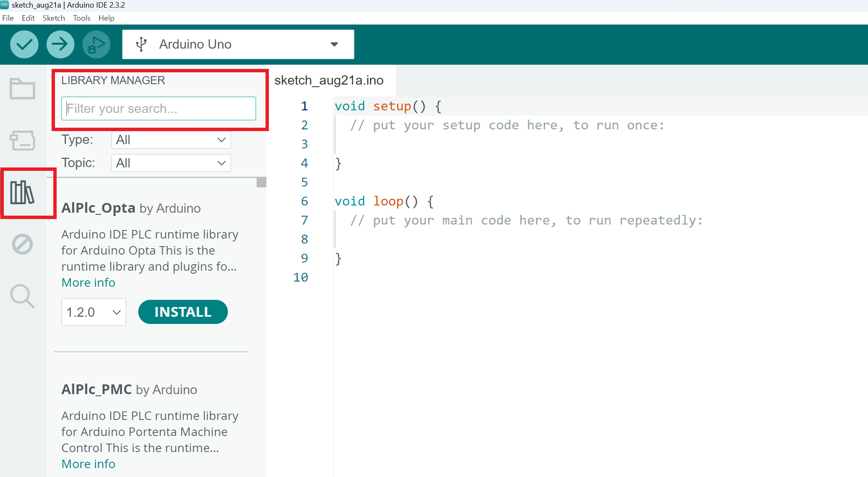The image size is (868, 477).
Task: Open the Topic filter dropdown
Action: [171, 163]
